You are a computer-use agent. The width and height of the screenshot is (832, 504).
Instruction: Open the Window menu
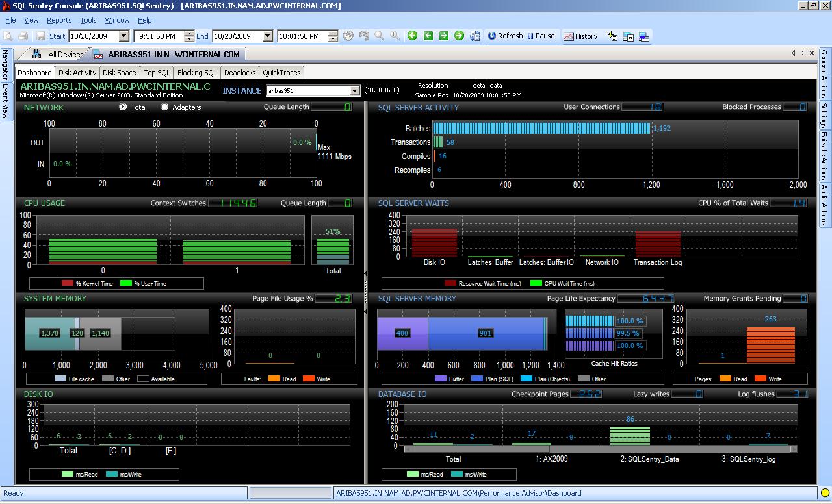(x=117, y=20)
